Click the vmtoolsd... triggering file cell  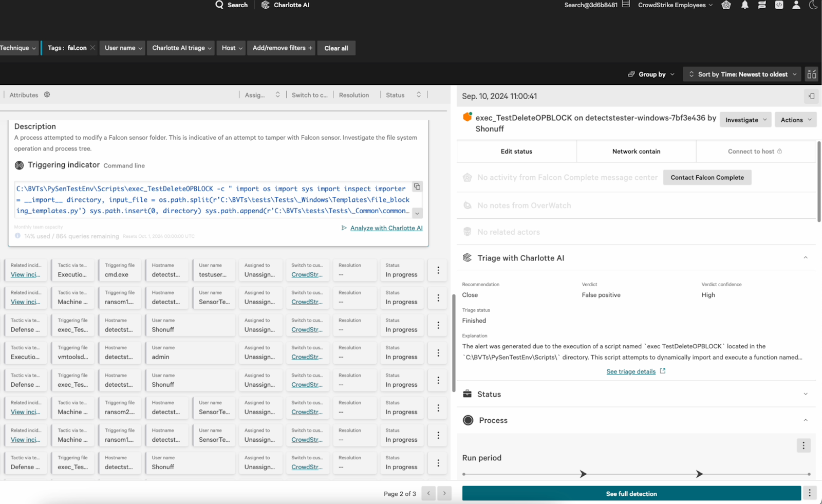[72, 353]
